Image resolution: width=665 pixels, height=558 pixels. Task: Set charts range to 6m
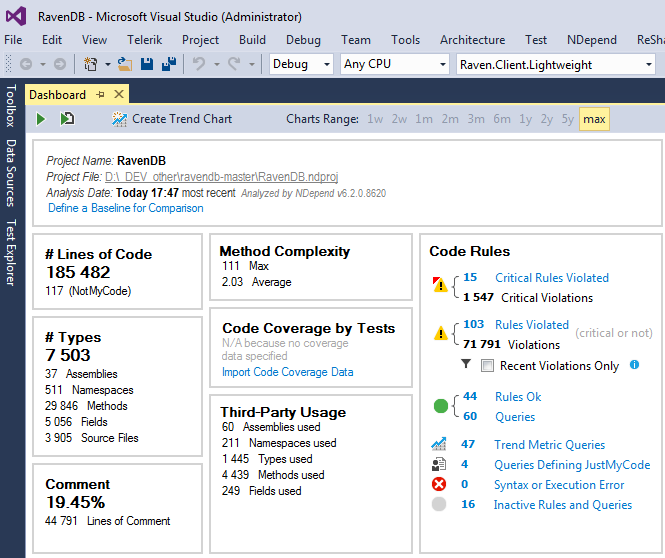pyautogui.click(x=502, y=119)
